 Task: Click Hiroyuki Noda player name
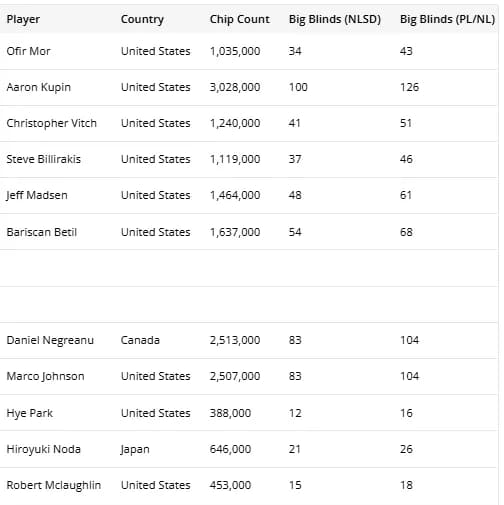44,449
